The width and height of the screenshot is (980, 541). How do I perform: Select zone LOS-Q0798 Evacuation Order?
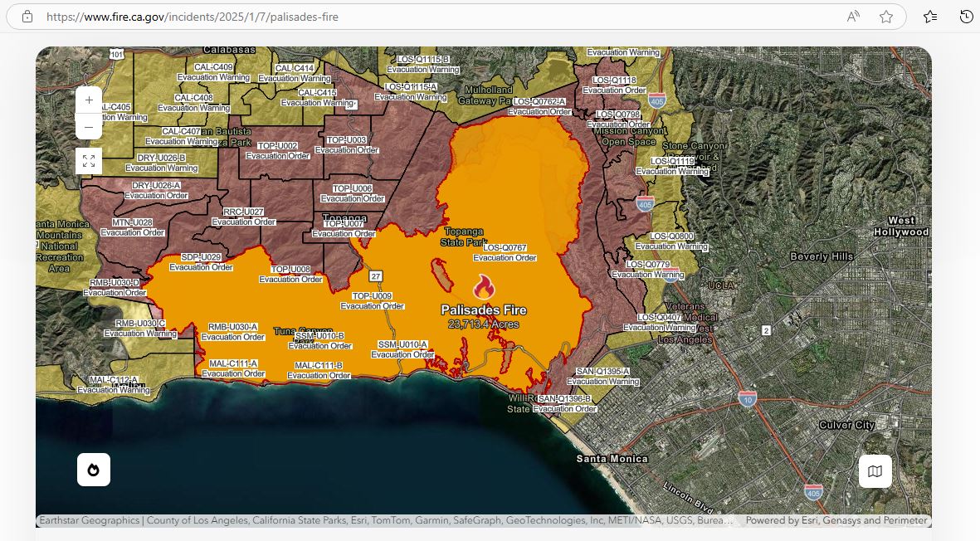pos(617,119)
